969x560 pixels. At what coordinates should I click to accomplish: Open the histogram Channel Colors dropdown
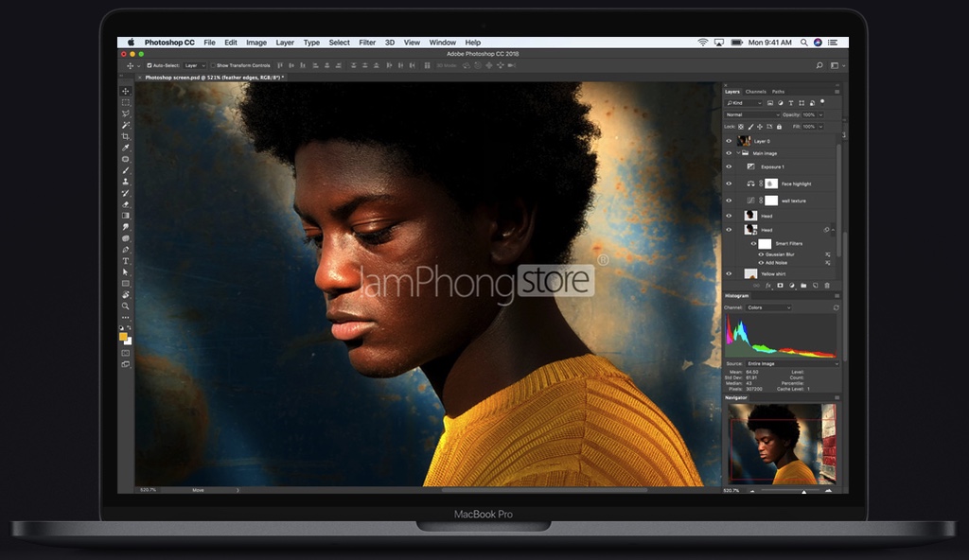tap(768, 307)
